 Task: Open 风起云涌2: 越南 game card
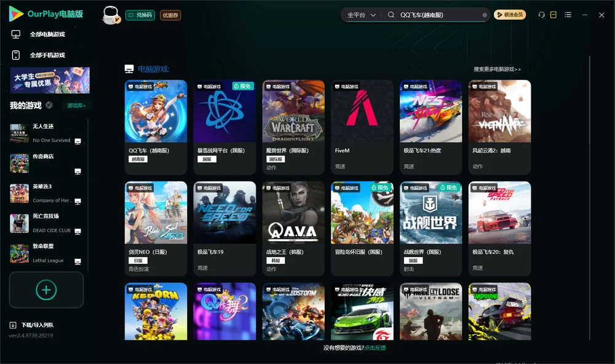tap(499, 127)
